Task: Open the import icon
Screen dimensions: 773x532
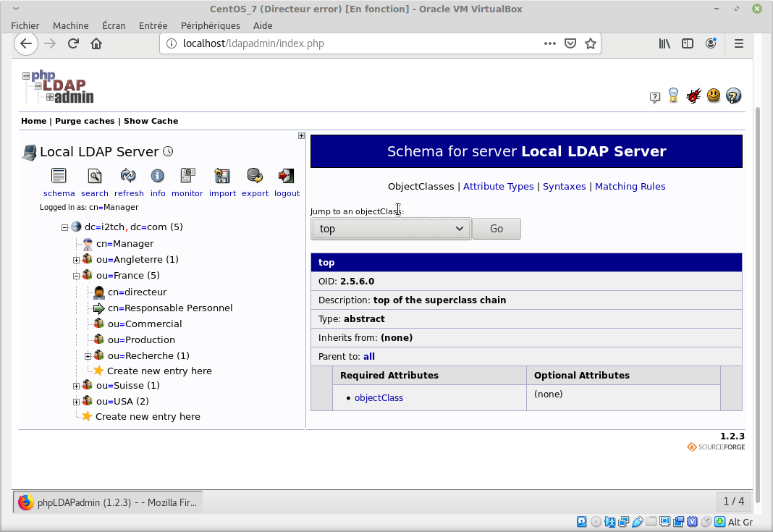Action: pos(222,176)
